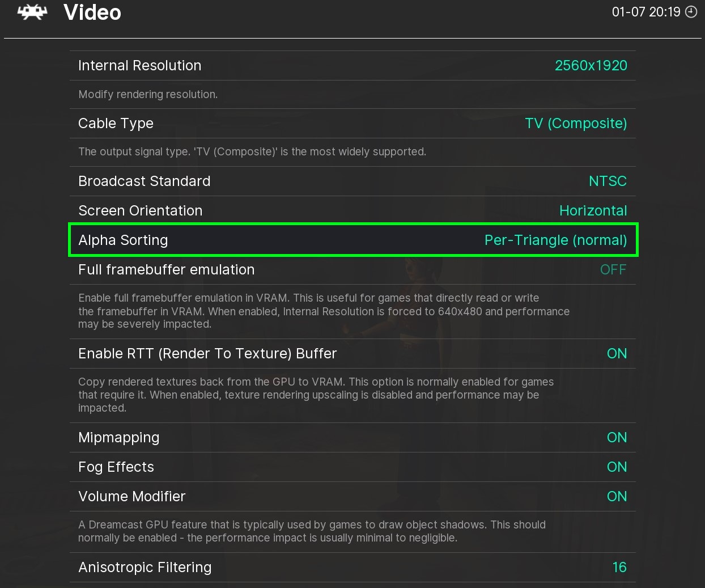The image size is (705, 588).
Task: Click the clock icon beside the time
Action: coord(691,12)
